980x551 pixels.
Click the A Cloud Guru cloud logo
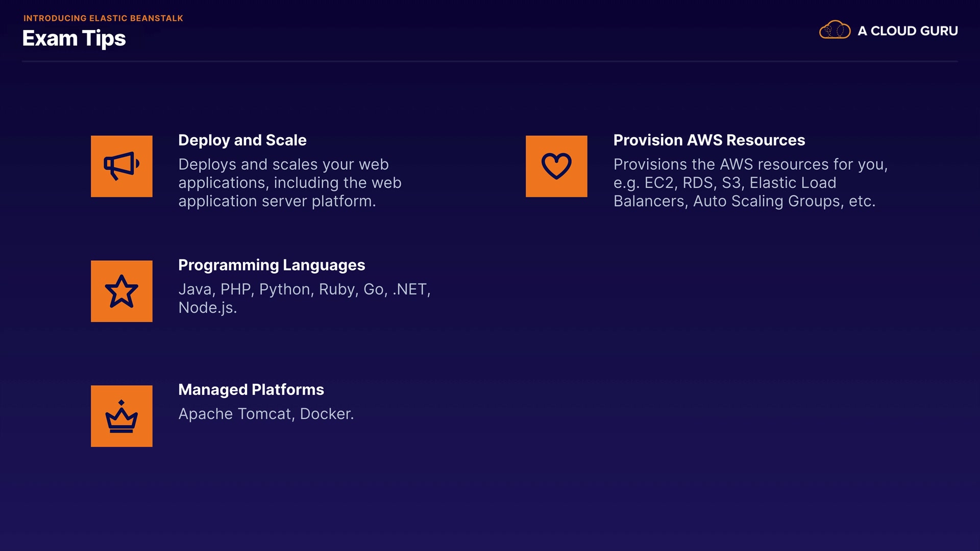pos(835,31)
